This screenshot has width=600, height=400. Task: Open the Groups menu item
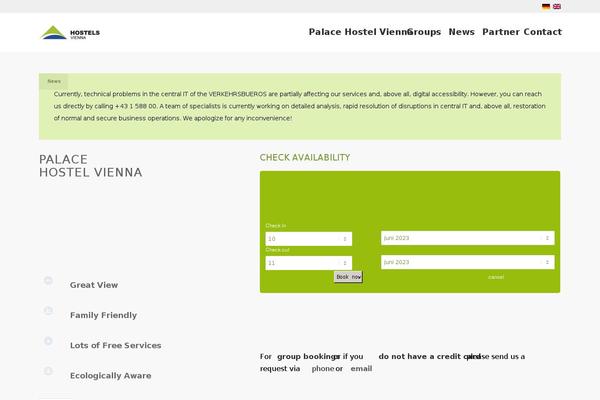click(424, 32)
